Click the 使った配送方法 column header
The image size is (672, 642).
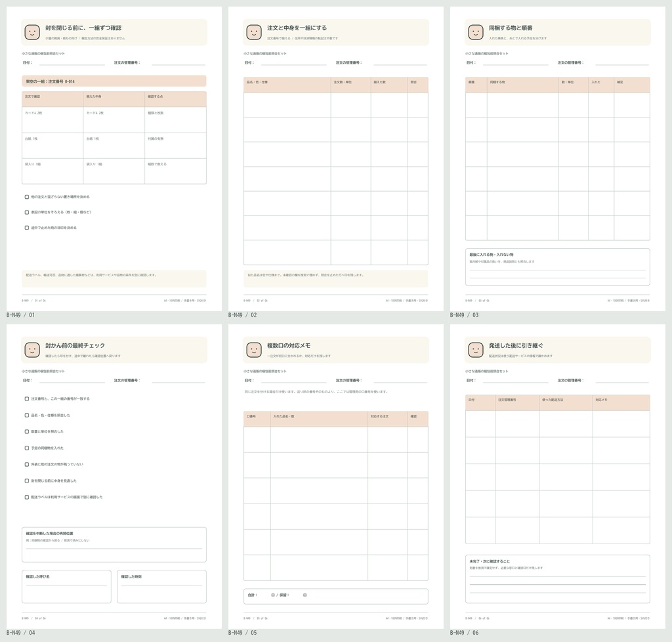(x=566, y=402)
